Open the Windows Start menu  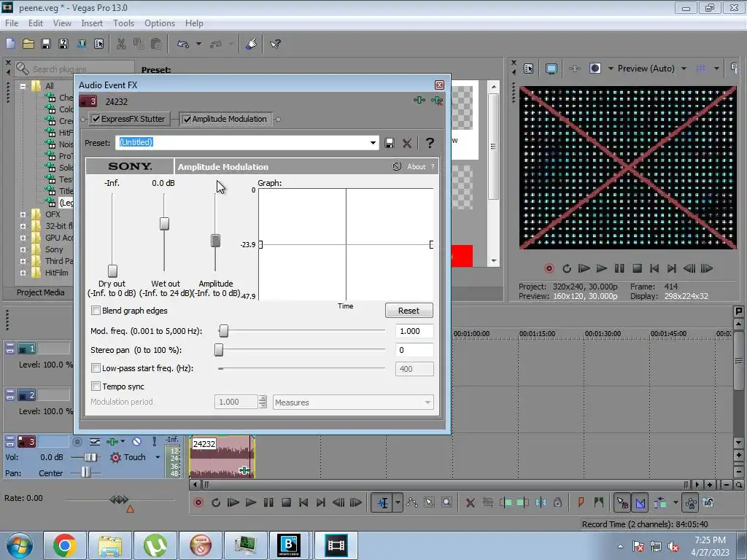coord(19,545)
